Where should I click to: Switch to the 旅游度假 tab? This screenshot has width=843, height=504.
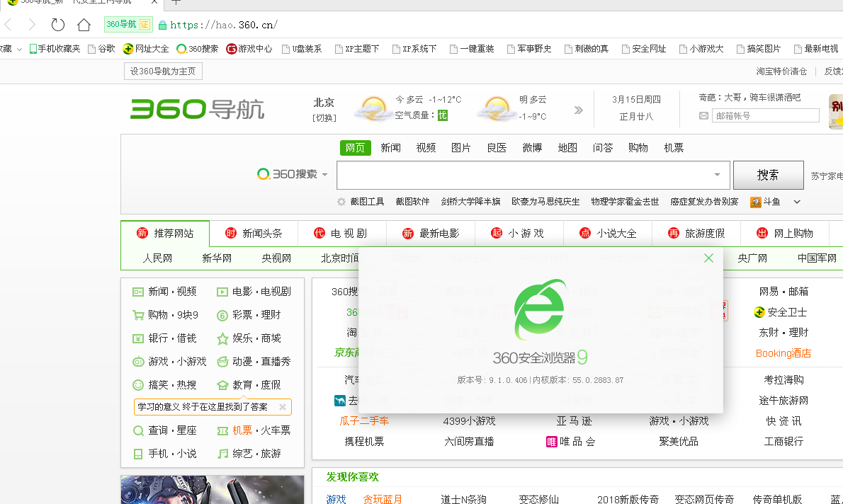pyautogui.click(x=696, y=234)
